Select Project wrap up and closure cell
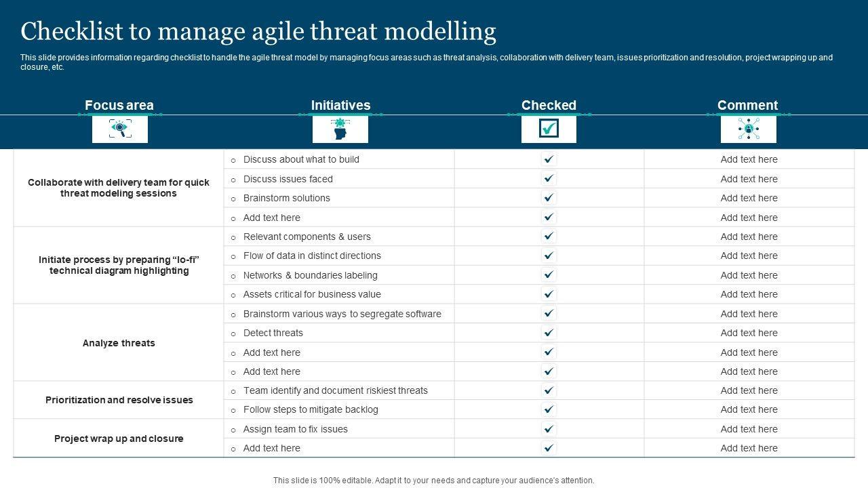This screenshot has width=868, height=488. (x=119, y=439)
